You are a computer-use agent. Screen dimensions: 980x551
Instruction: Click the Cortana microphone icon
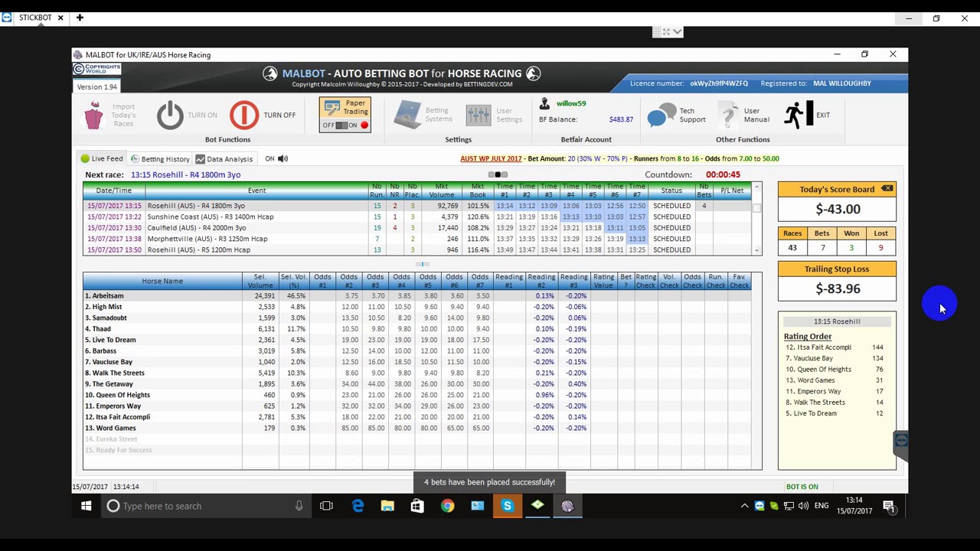point(299,506)
